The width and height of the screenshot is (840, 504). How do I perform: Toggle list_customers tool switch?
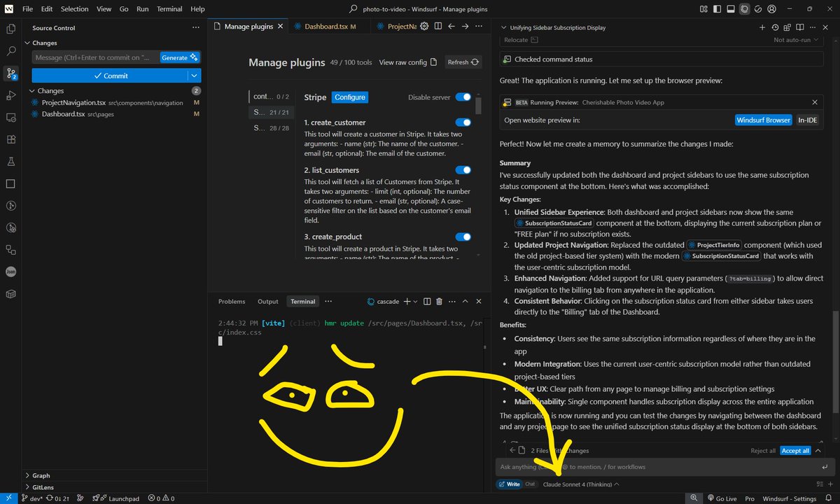pyautogui.click(x=463, y=170)
